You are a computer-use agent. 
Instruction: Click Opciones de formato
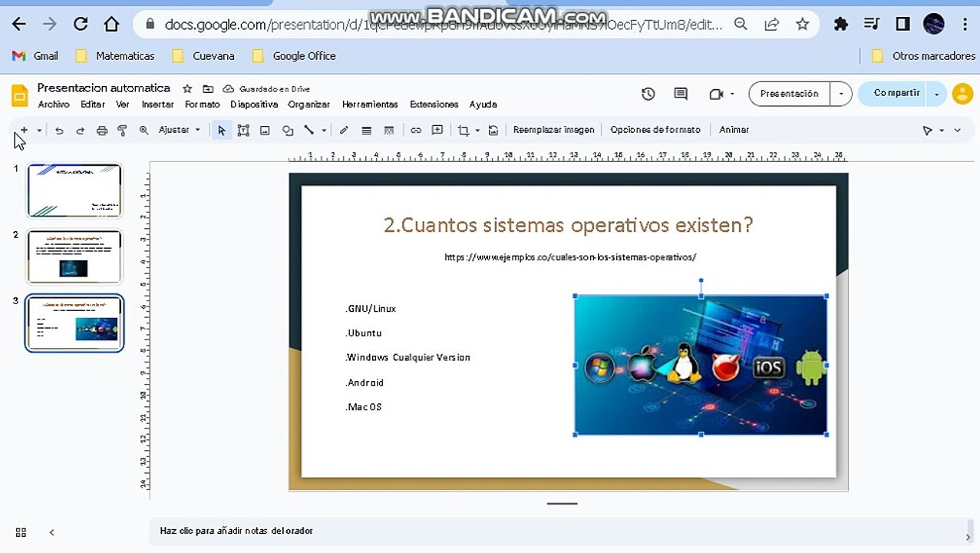(655, 130)
